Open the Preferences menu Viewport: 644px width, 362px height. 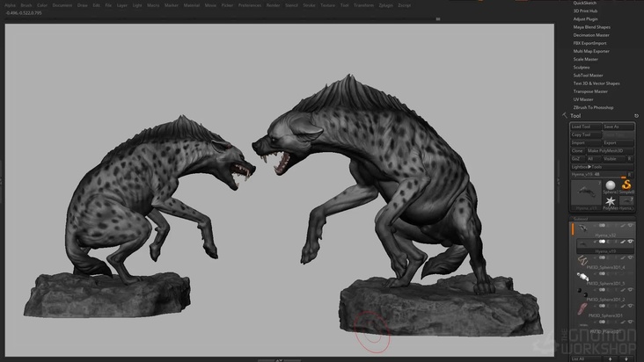tap(250, 5)
